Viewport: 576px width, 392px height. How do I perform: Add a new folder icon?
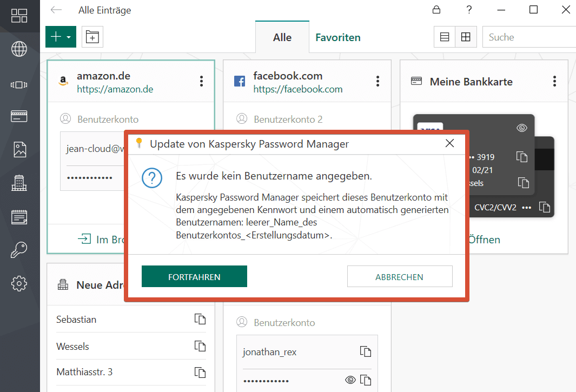click(92, 37)
